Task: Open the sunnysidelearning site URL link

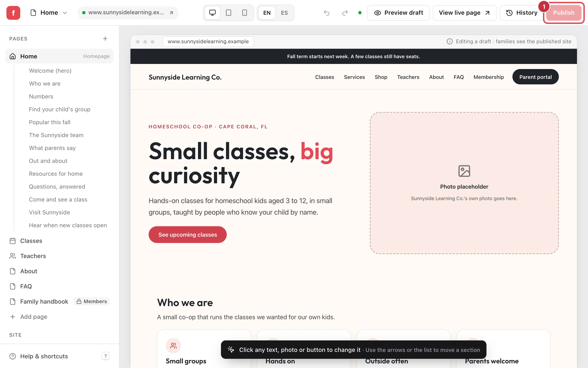Action: point(128,13)
